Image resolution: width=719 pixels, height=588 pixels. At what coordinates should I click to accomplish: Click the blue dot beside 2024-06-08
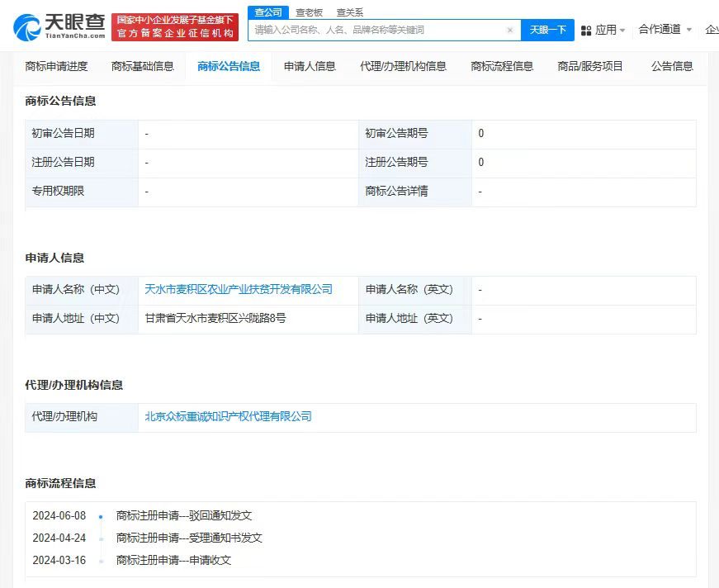(x=101, y=515)
